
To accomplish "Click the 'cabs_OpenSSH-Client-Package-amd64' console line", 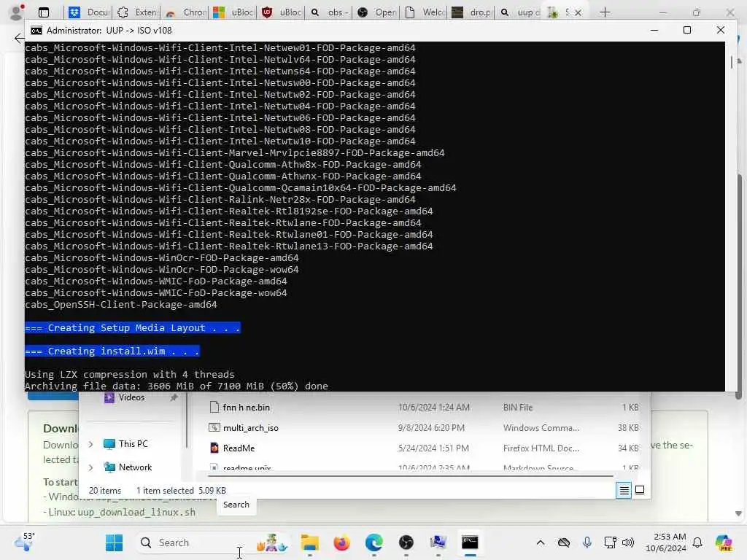I will point(120,304).
